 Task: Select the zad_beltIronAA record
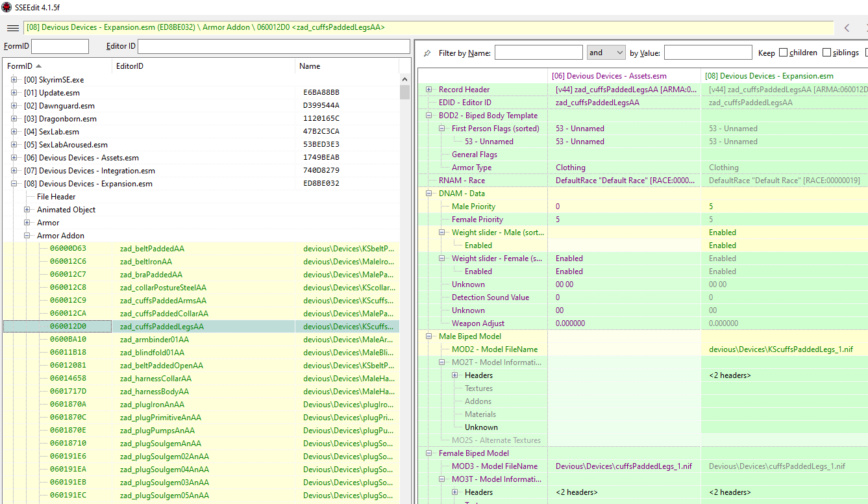201,262
